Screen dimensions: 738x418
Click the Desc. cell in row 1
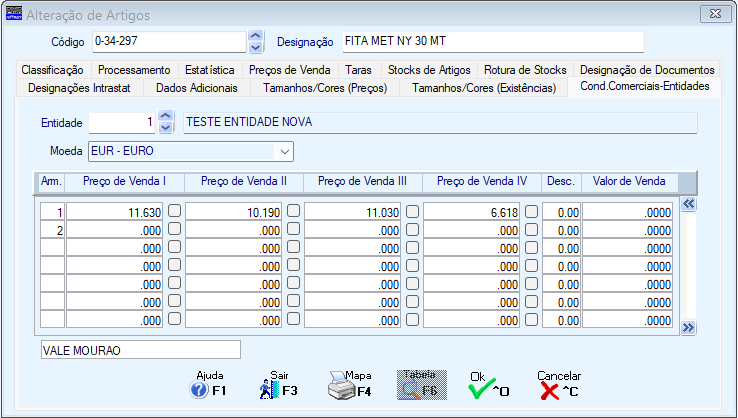pyautogui.click(x=561, y=212)
